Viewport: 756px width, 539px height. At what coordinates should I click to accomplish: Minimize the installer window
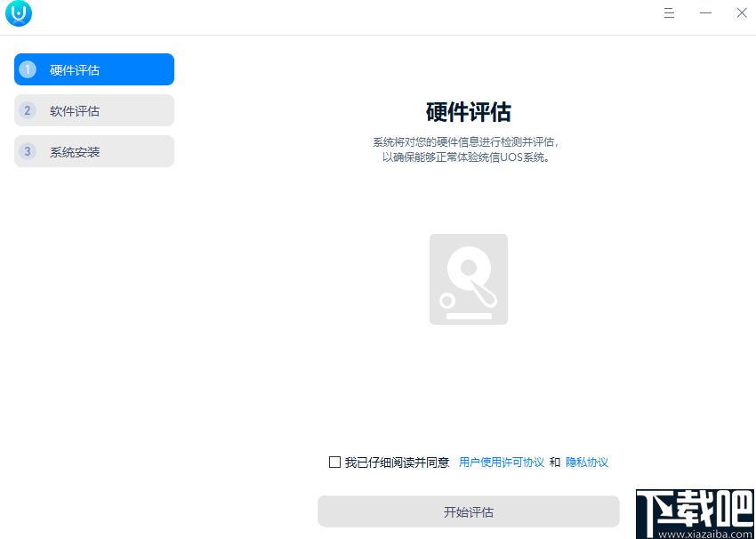[x=705, y=13]
